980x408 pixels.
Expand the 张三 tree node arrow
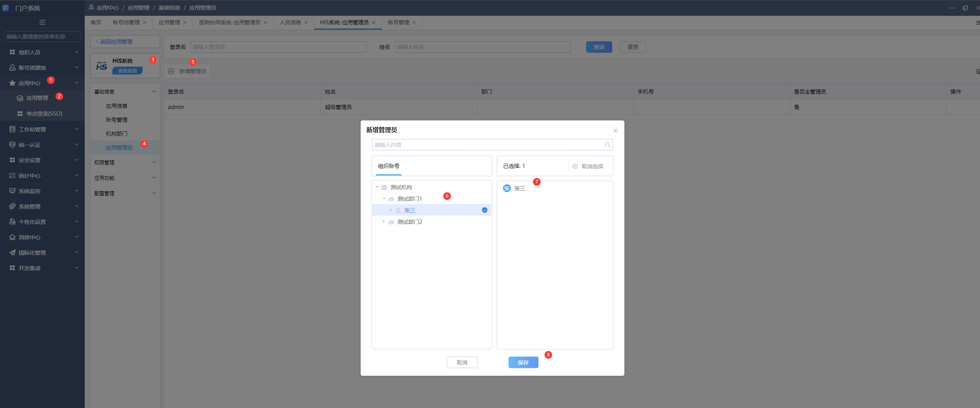coord(391,210)
